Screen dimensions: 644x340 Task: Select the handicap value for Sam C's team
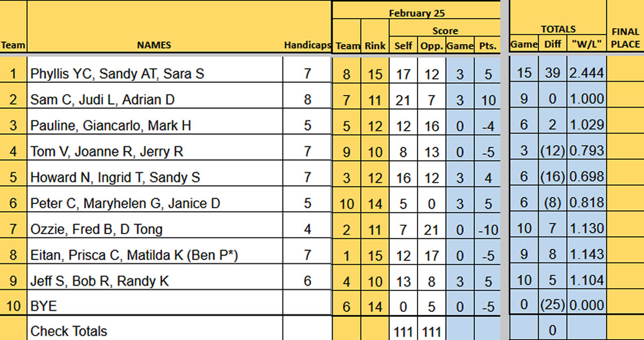307,99
